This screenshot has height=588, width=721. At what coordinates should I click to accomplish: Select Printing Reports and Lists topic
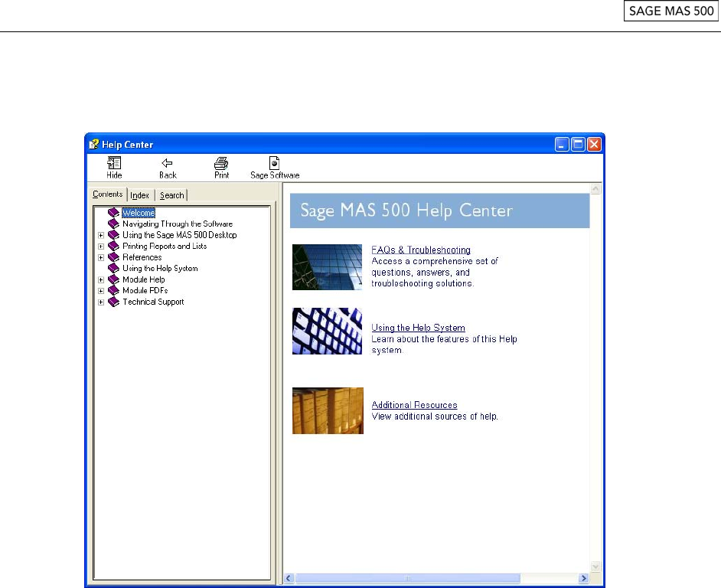[x=165, y=246]
